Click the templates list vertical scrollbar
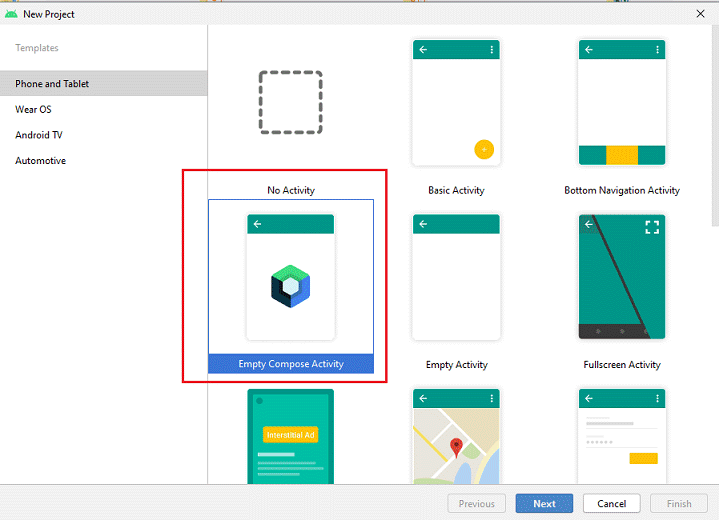The width and height of the screenshot is (719, 520). [715, 126]
